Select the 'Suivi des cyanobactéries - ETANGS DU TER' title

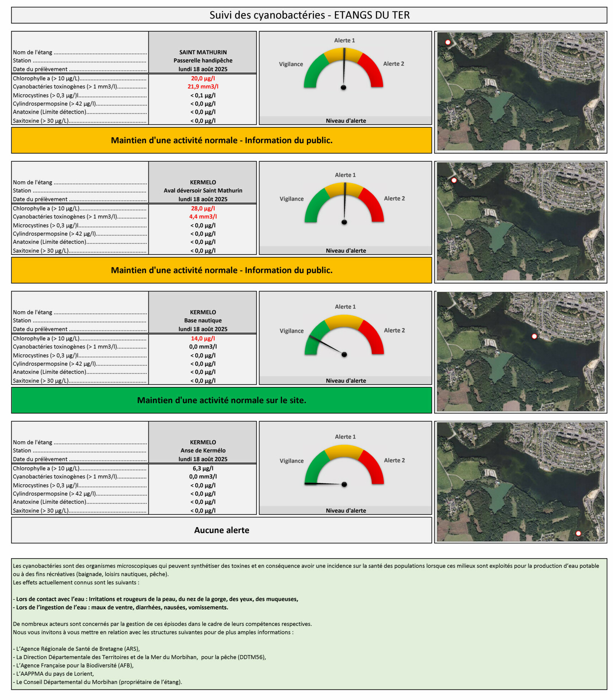[309, 15]
